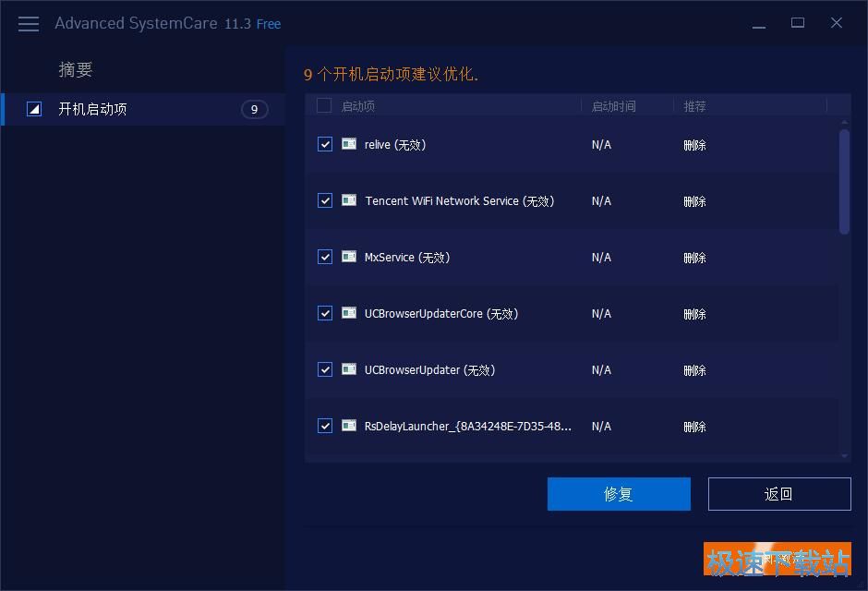Click the startup items icon beside 开机启动项
Screen dimensions: 868x591
[34, 108]
